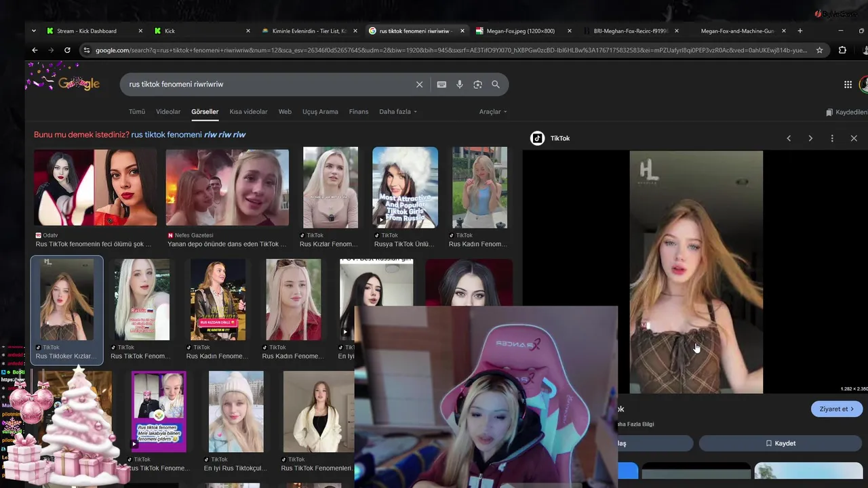The height and width of the screenshot is (488, 868).
Task: Open the browser extensions puzzle icon
Action: 842,50
